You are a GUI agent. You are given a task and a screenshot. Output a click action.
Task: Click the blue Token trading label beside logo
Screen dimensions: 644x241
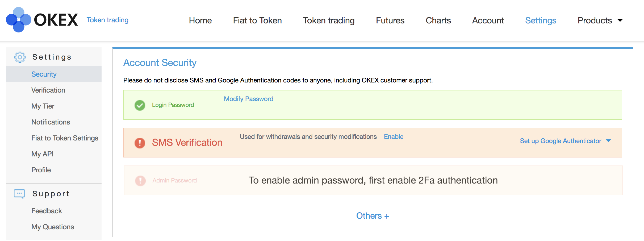[x=107, y=20]
